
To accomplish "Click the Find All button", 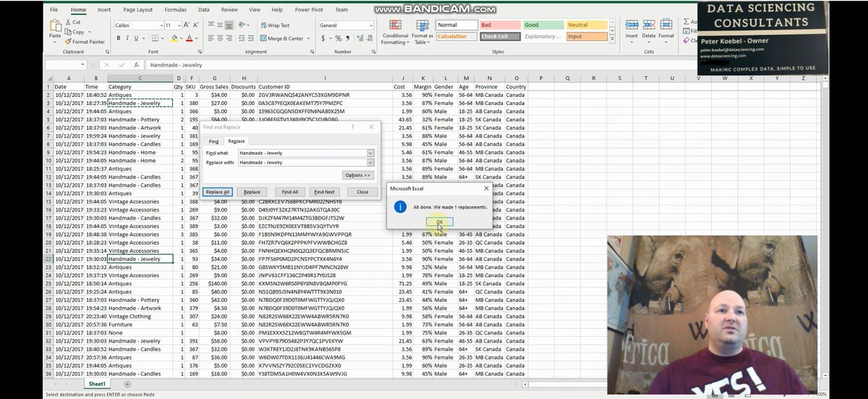I will coord(289,192).
